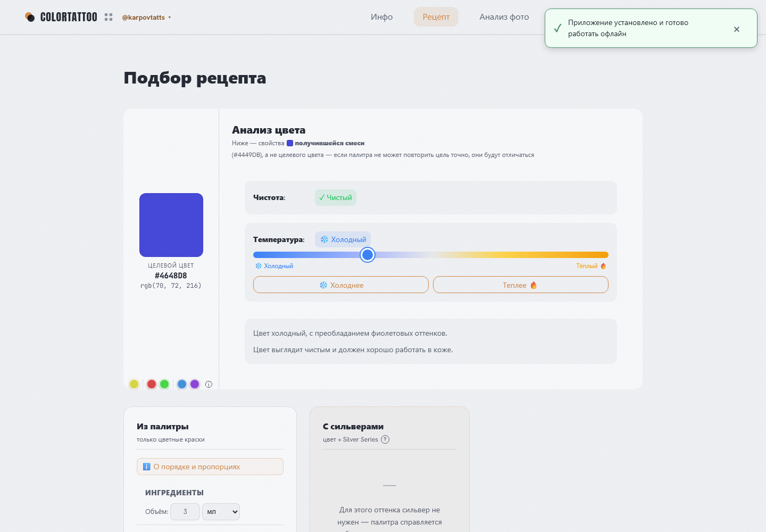Open the Silver Series help icon
766x532 pixels.
385,439
